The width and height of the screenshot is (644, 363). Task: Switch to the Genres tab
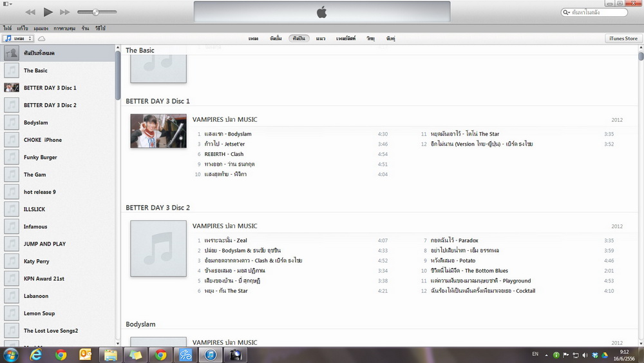[x=320, y=38]
